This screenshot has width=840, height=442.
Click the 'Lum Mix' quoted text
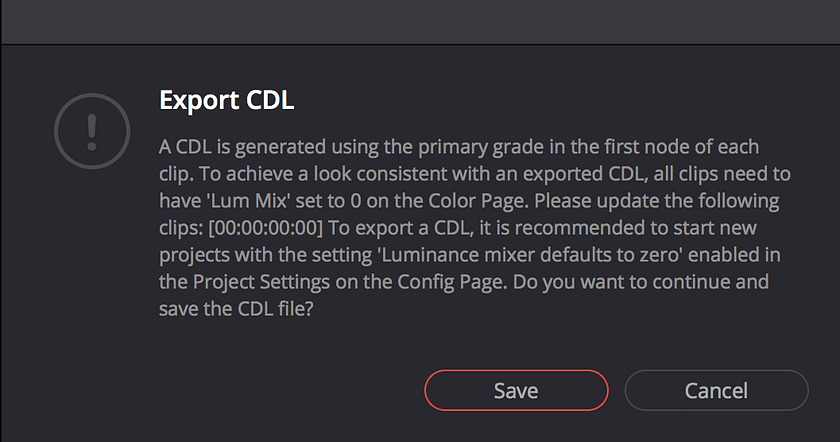point(248,200)
